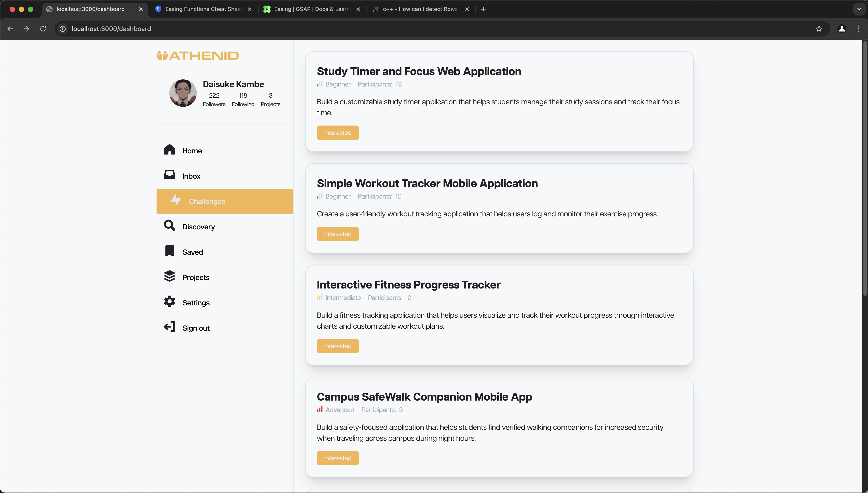Open the Interactive Fitness Progress Tracker title

pyautogui.click(x=408, y=285)
